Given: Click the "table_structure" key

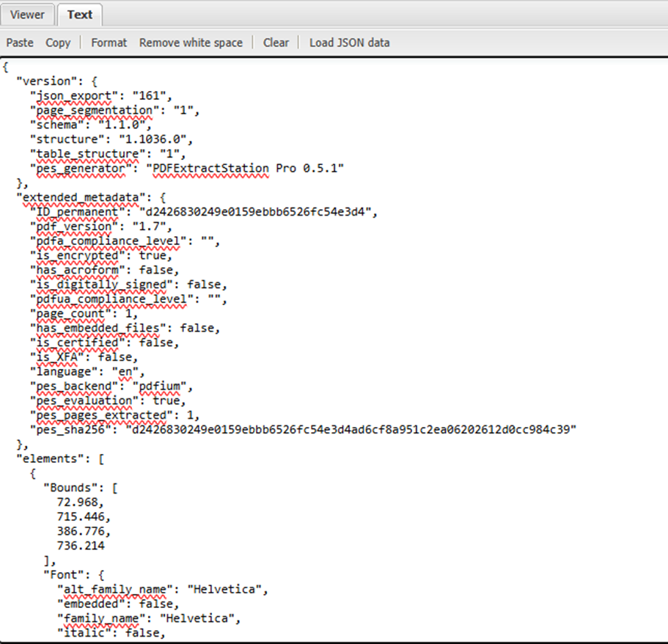Looking at the screenshot, I should click(87, 154).
